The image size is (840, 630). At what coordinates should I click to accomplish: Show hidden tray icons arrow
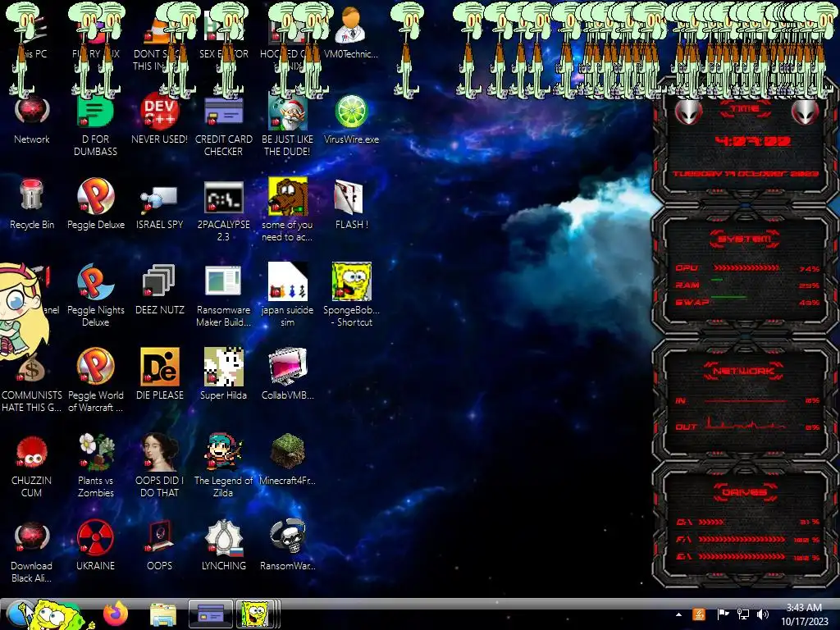[678, 614]
